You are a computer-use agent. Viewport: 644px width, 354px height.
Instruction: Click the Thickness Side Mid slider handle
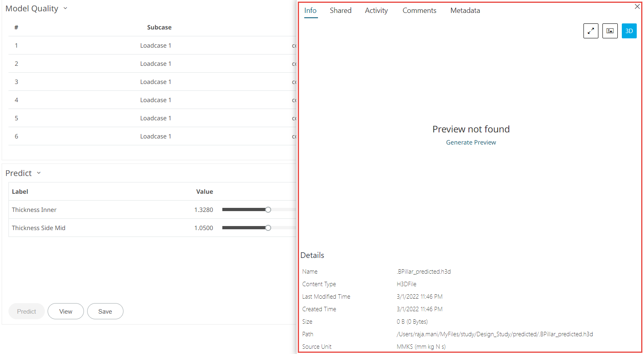pos(268,228)
